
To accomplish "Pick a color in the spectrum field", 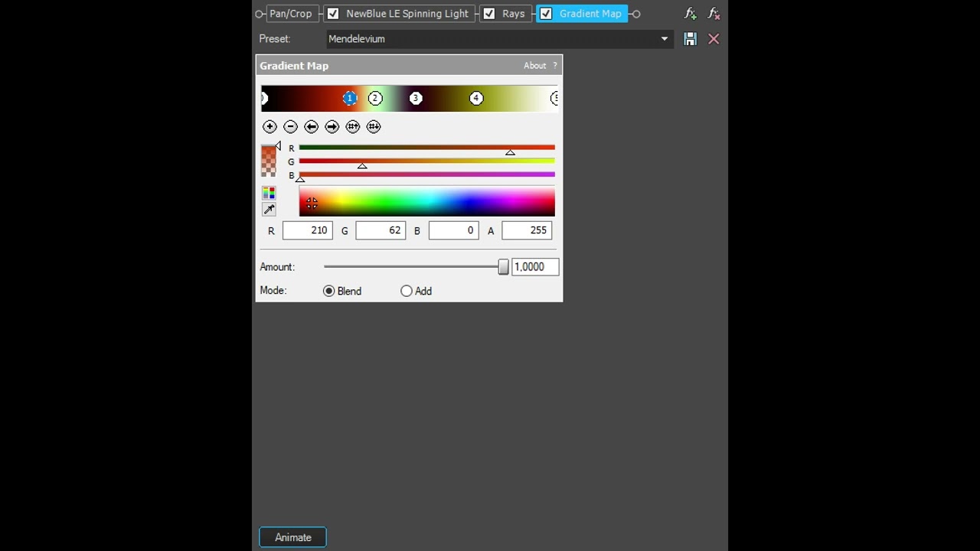I will [426, 201].
